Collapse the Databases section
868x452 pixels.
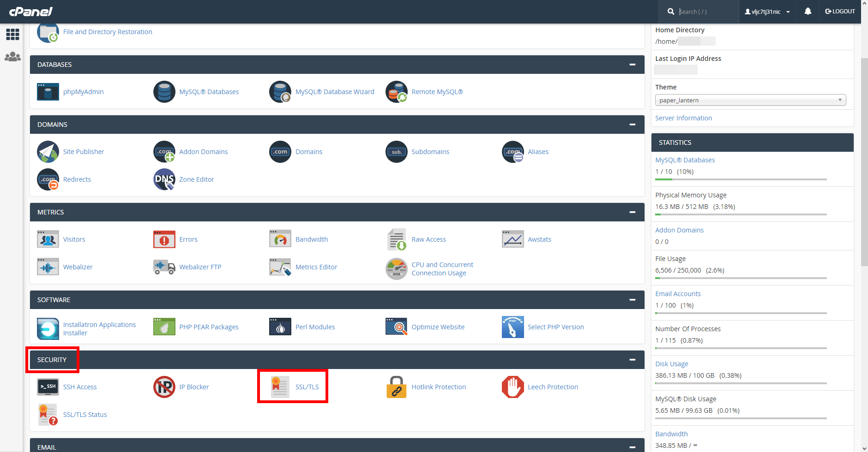click(x=633, y=65)
